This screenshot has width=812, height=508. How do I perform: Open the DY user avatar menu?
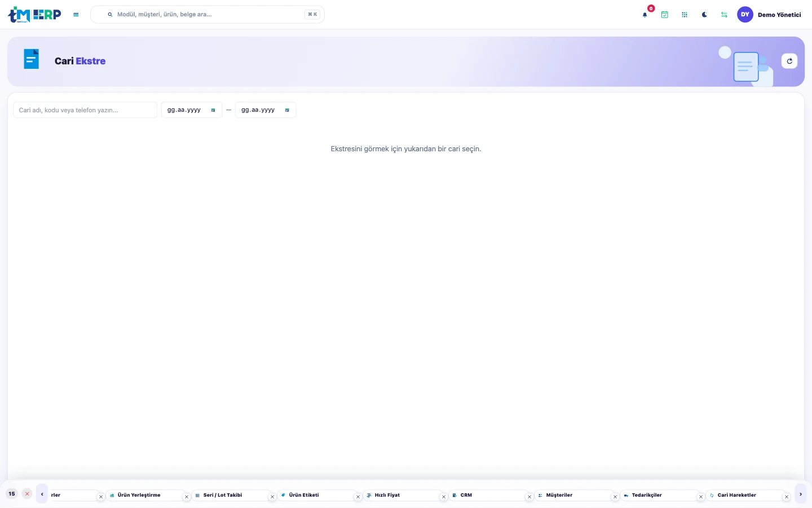pos(745,15)
